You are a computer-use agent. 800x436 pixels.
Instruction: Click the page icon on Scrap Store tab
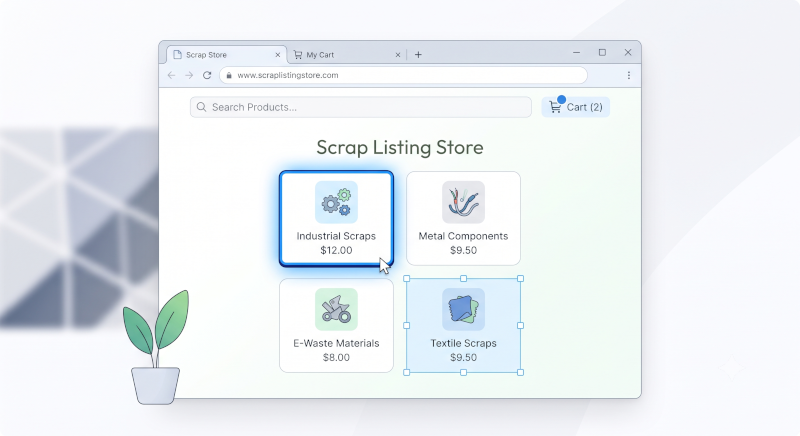[x=178, y=55]
